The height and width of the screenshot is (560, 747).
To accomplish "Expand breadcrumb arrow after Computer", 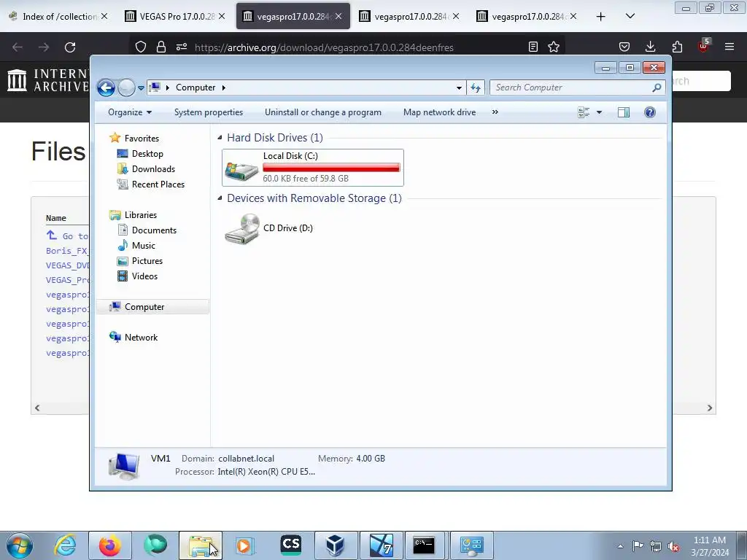I will 223,87.
